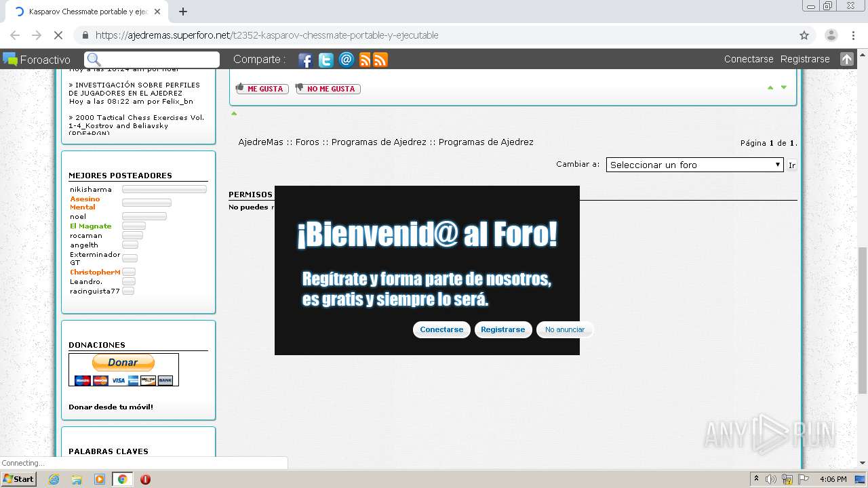Click the small green arrow below the post

[234, 113]
